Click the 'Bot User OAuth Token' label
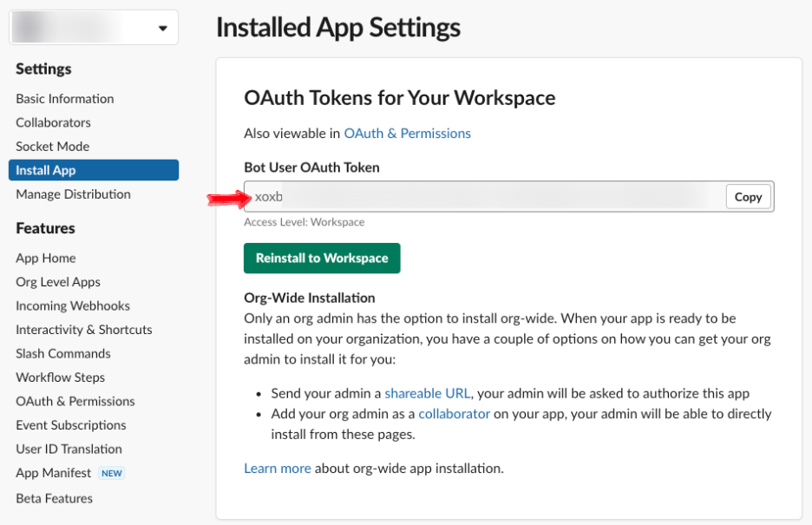 pyautogui.click(x=311, y=167)
